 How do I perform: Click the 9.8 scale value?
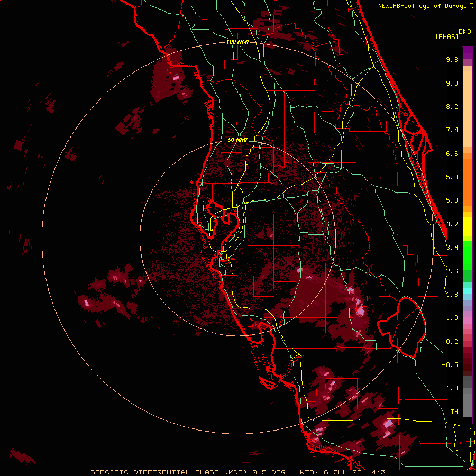[x=452, y=59]
